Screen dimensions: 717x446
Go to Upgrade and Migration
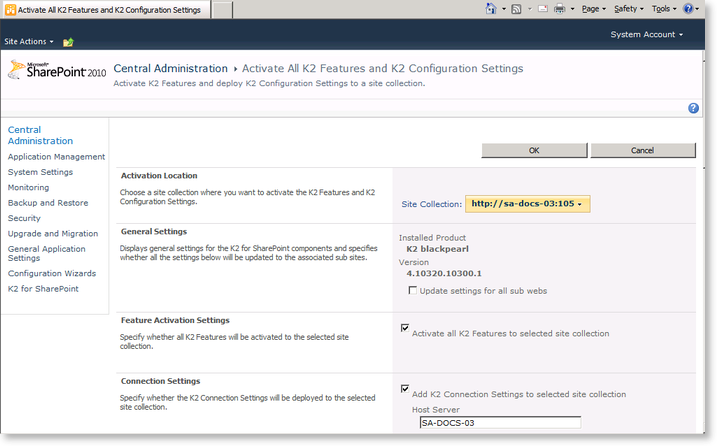53,233
